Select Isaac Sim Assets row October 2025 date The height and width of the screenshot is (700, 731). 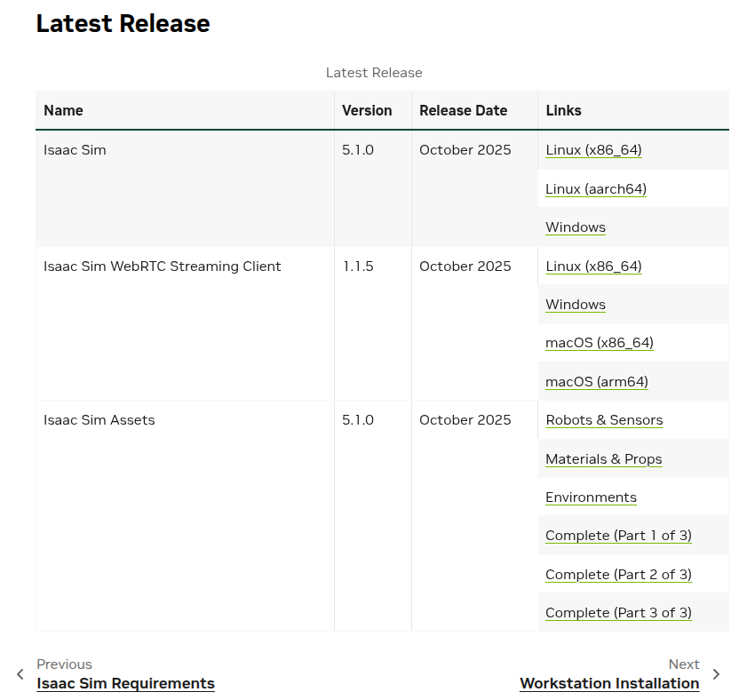click(474, 516)
